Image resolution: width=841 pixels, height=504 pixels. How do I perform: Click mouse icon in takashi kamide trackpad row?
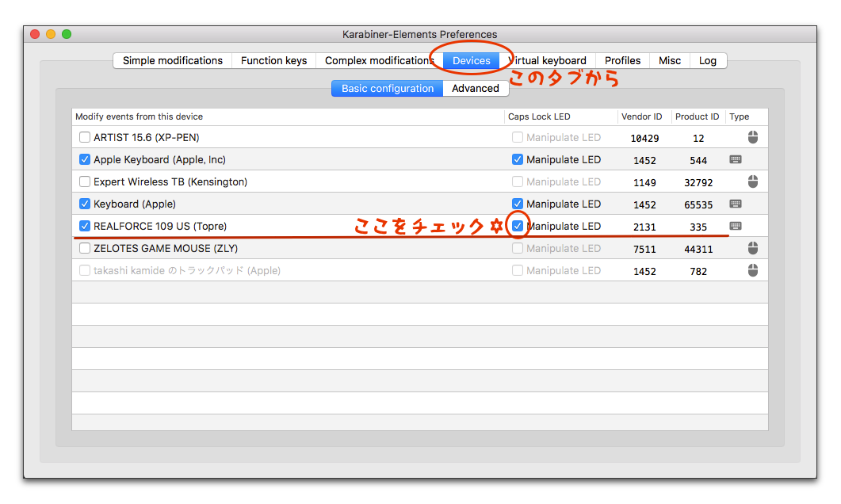click(752, 270)
